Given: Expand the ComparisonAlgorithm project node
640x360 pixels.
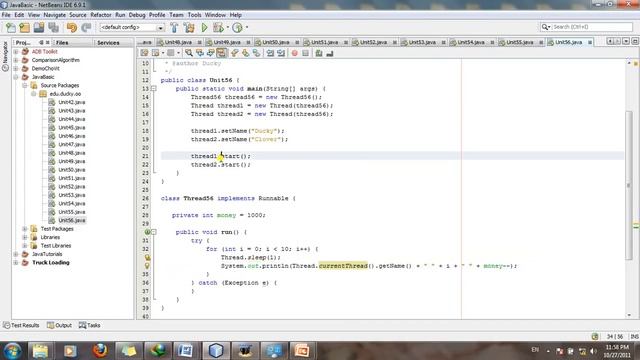Looking at the screenshot, I should pyautogui.click(x=16, y=60).
